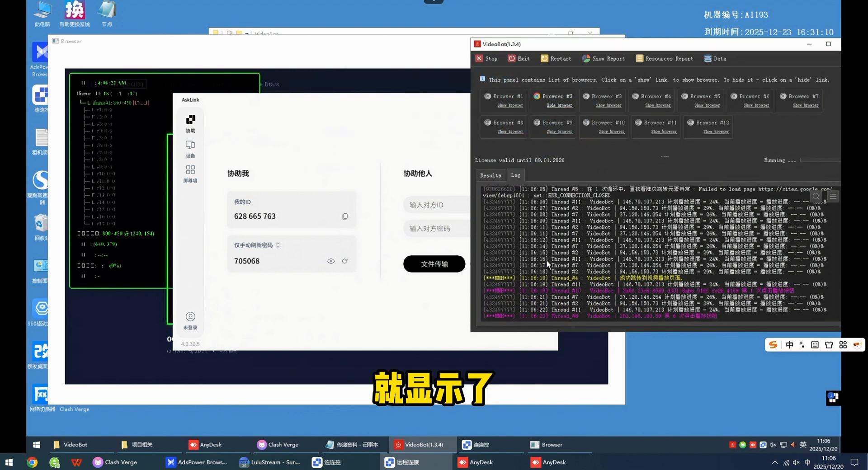Open the 设备 devices sidebar icon
The image size is (868, 470).
[190, 149]
